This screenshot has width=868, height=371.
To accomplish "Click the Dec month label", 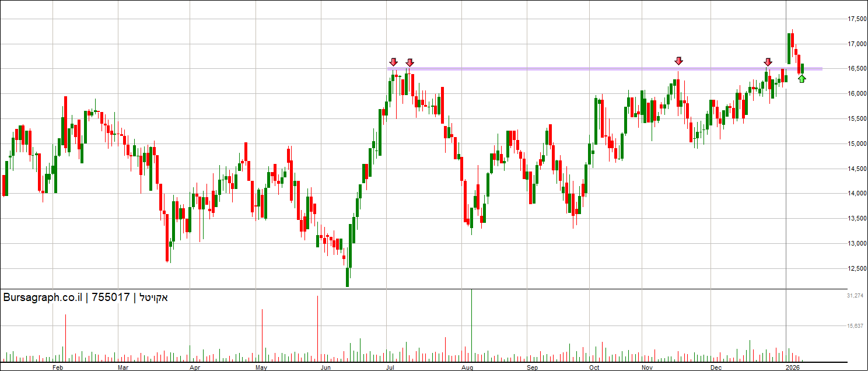I will click(x=716, y=367).
